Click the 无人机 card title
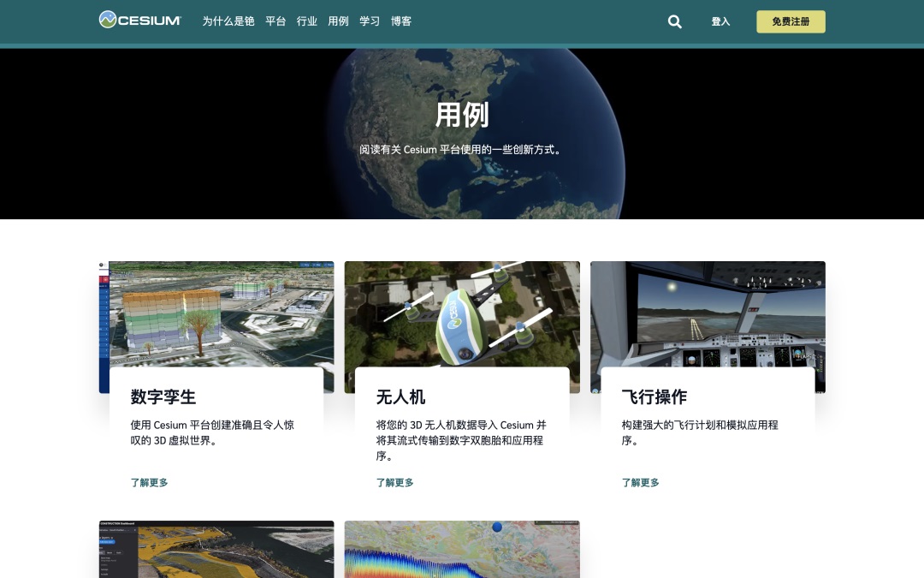 pyautogui.click(x=400, y=397)
